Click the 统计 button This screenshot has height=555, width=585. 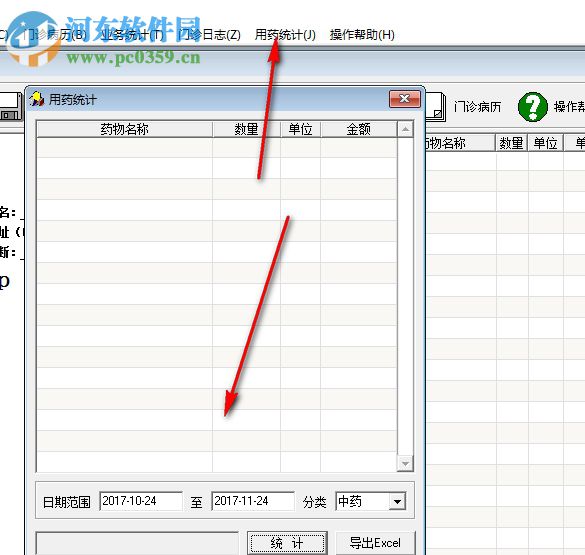[287, 543]
